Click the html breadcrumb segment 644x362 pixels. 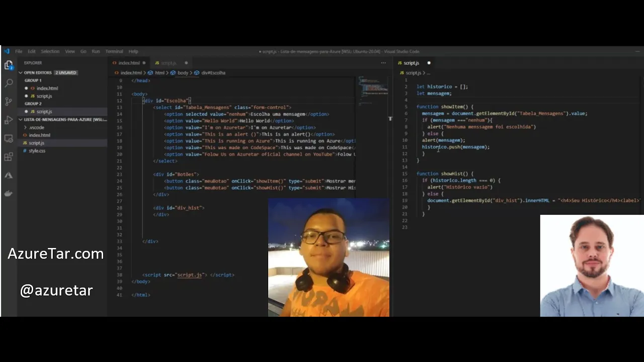[x=159, y=73]
